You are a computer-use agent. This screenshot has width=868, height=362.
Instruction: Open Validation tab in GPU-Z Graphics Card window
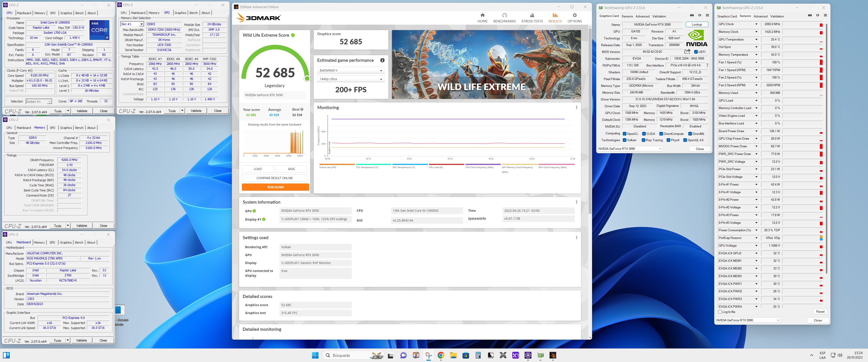point(659,16)
